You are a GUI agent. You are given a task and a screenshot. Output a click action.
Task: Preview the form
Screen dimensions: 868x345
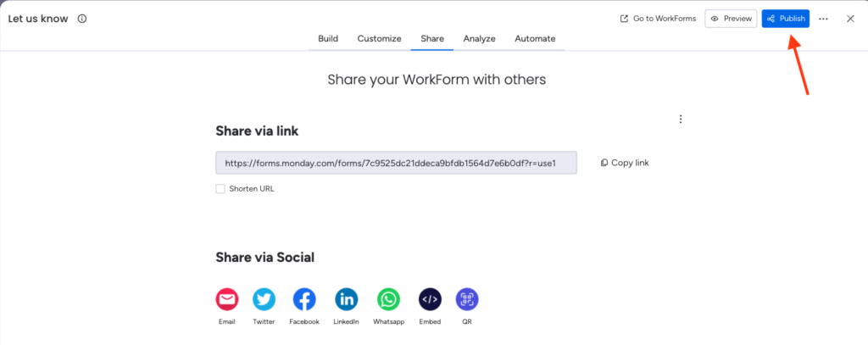click(x=731, y=19)
